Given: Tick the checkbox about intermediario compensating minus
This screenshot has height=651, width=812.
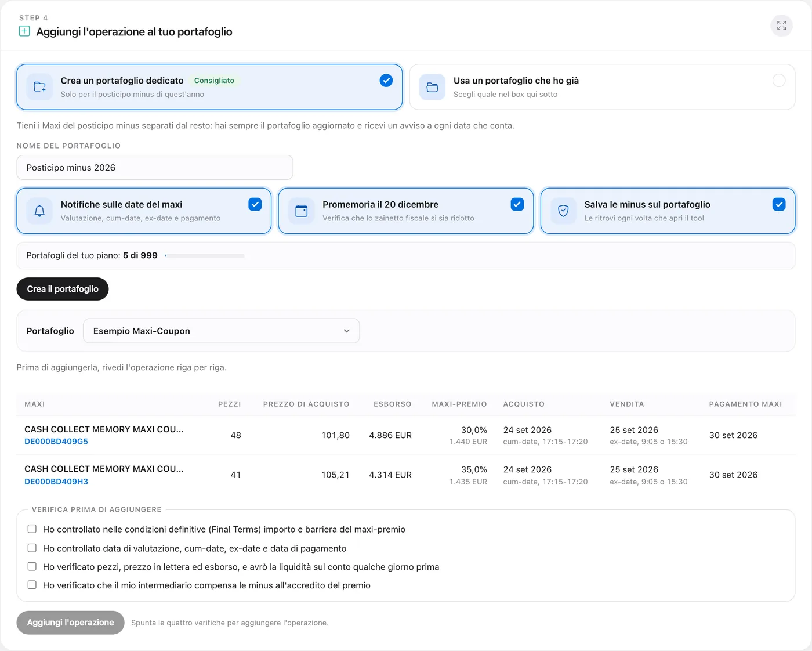Looking at the screenshot, I should tap(32, 585).
